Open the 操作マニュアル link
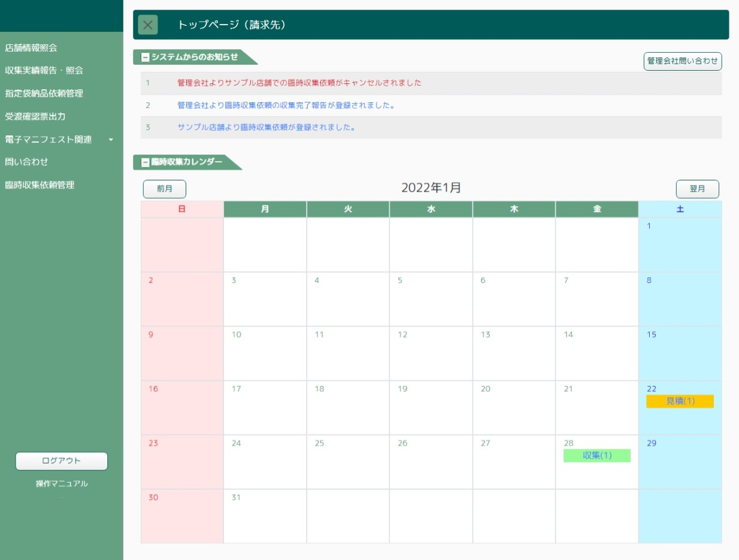This screenshot has height=560, width=739. click(62, 484)
